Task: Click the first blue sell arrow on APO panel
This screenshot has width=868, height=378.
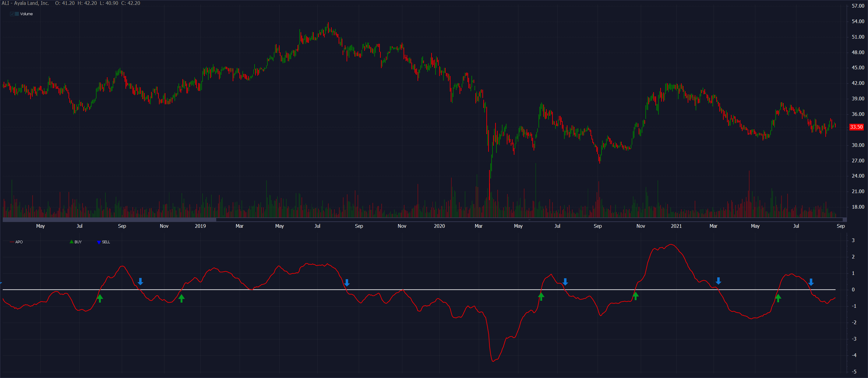Action: (140, 282)
